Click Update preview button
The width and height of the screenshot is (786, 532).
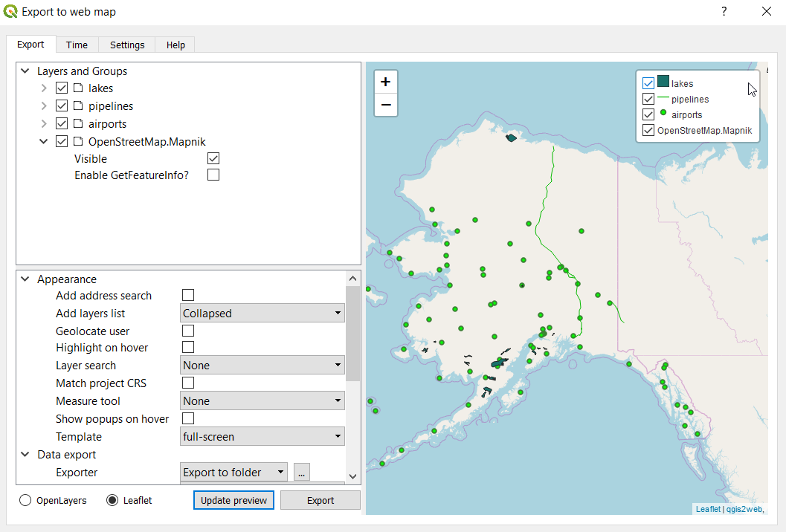[x=233, y=500]
